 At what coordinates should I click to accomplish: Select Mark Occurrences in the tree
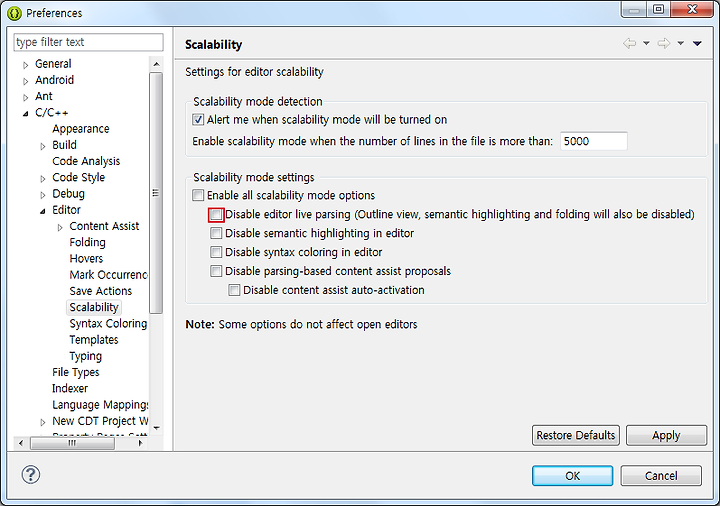click(108, 275)
